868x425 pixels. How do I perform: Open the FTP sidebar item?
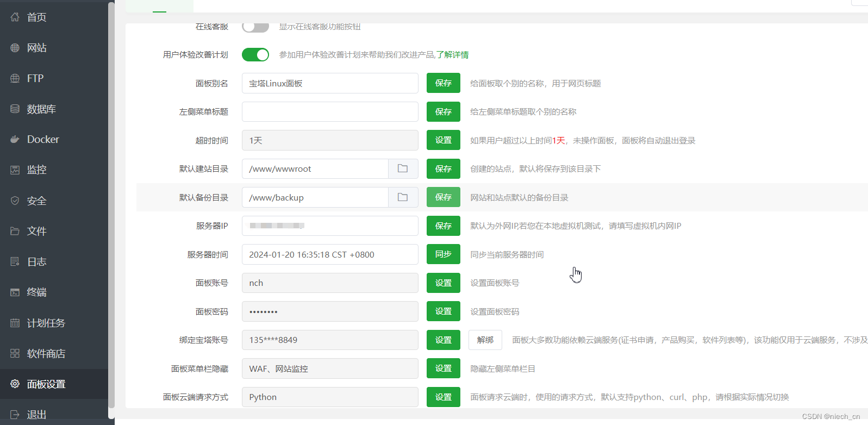[x=54, y=78]
